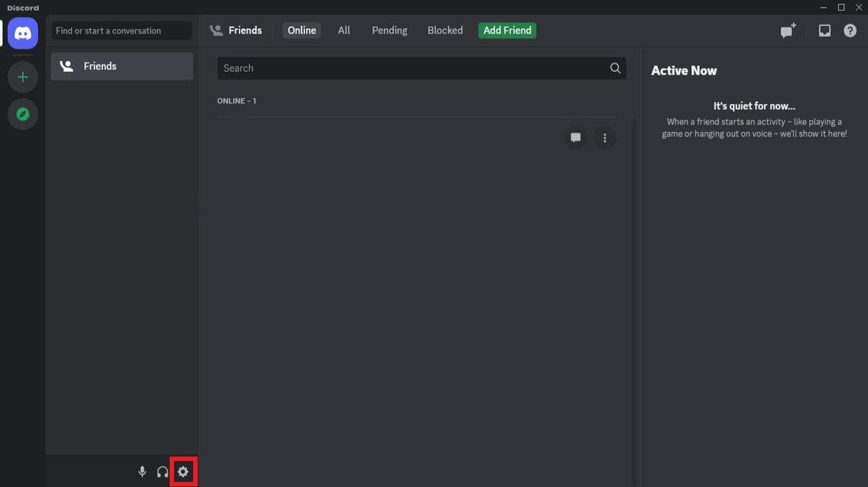Select Friends in the sidebar
The height and width of the screenshot is (487, 868).
122,67
